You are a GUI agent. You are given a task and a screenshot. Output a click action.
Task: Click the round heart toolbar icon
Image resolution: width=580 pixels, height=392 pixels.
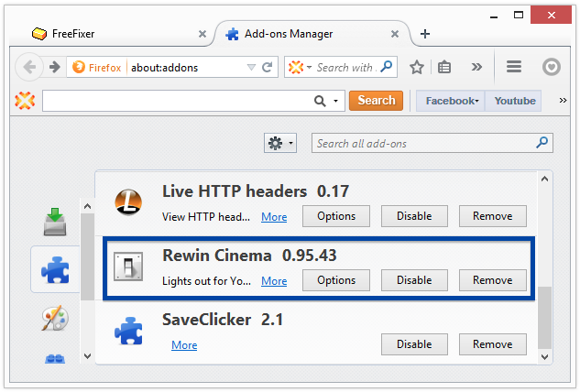(x=552, y=67)
